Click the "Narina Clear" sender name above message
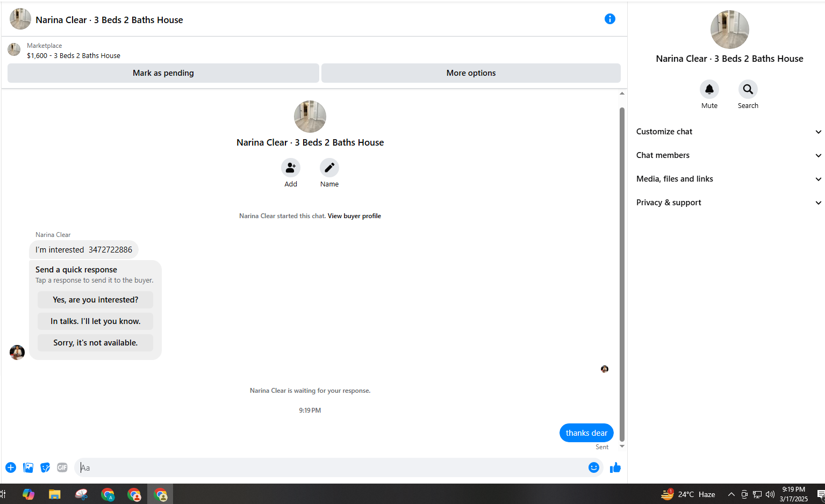The width and height of the screenshot is (825, 504). click(53, 235)
